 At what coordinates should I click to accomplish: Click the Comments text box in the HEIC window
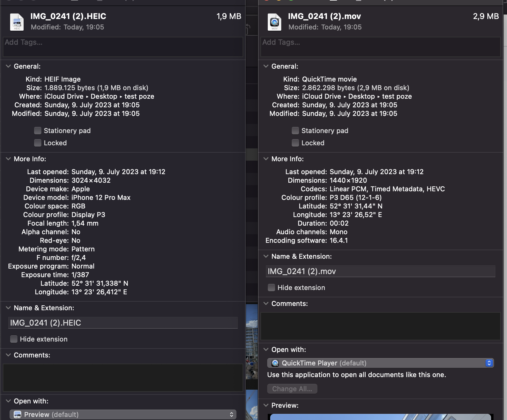coord(123,378)
